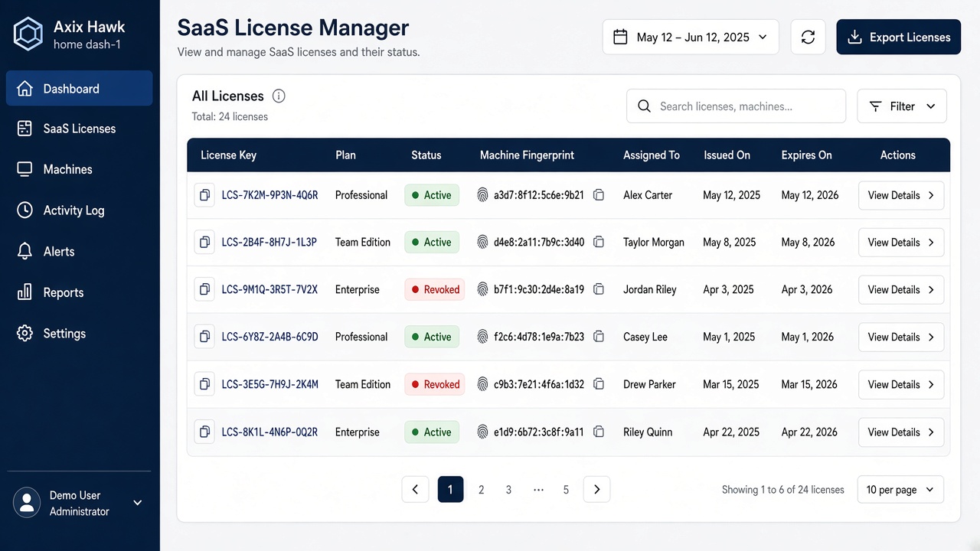View Details for Riley Quinn license
This screenshot has width=980, height=551.
901,432
